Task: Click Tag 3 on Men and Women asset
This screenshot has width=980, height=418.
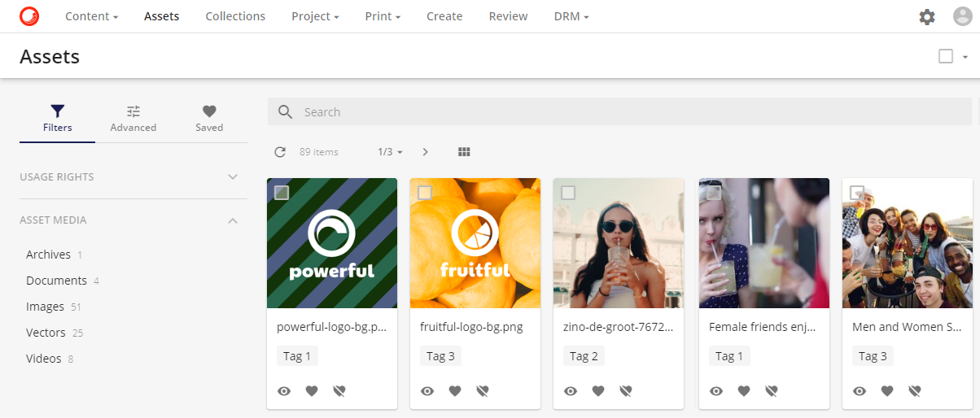Action: 873,356
